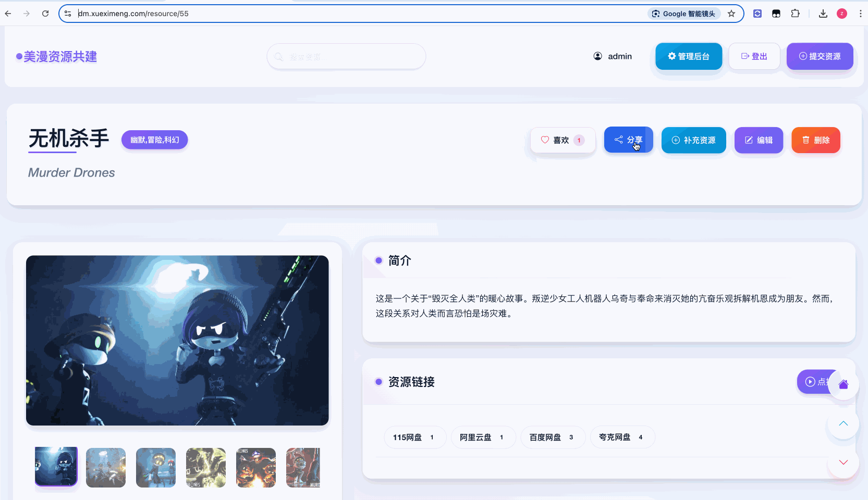Open browser downloads
The height and width of the screenshot is (500, 868).
pos(823,14)
